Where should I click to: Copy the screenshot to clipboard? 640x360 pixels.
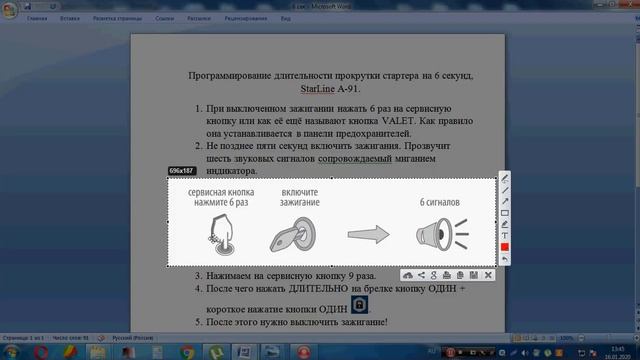[x=460, y=275]
